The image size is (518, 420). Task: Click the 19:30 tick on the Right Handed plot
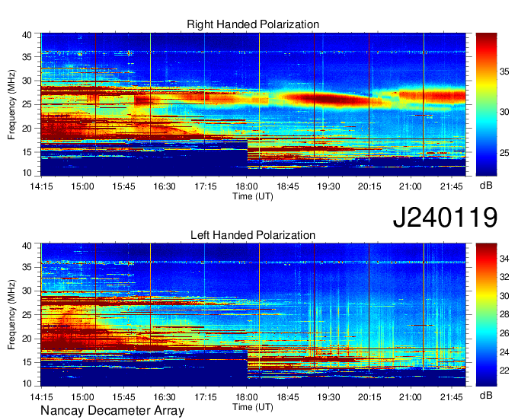pos(328,186)
